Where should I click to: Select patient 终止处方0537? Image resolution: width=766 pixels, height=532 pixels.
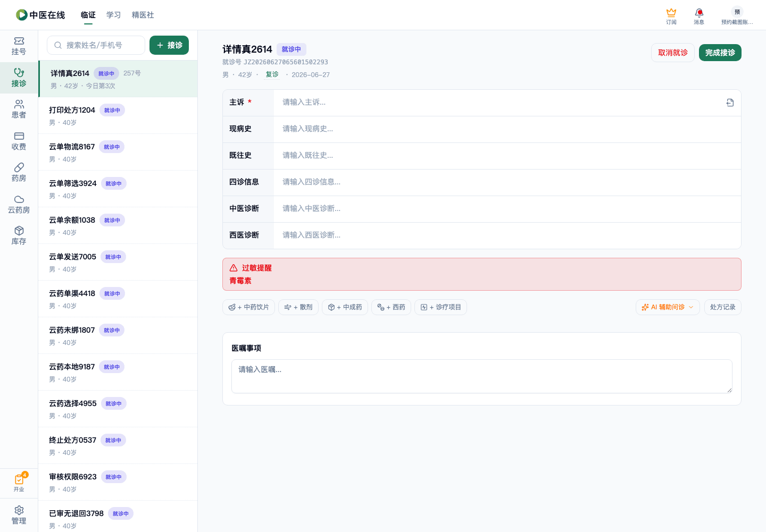point(118,445)
